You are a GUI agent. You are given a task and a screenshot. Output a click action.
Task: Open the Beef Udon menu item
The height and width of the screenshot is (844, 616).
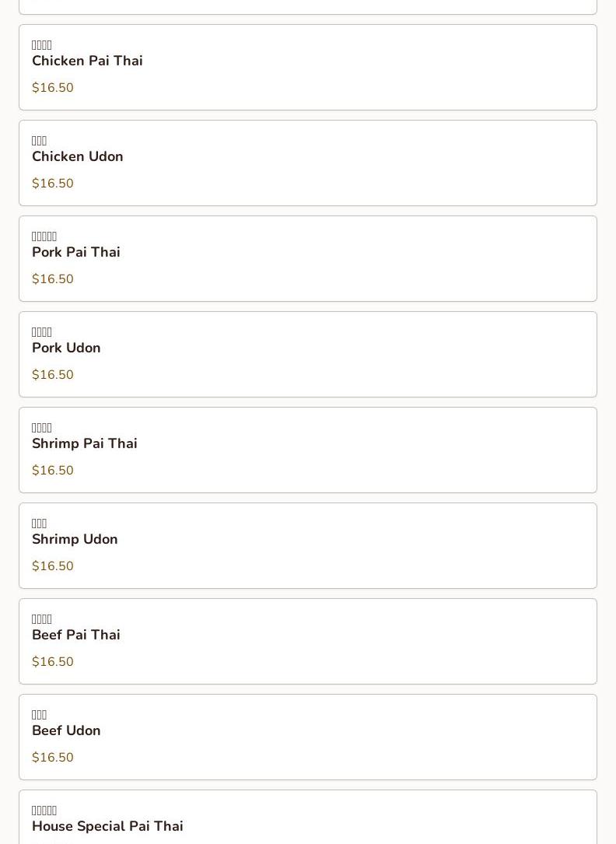pyautogui.click(x=66, y=730)
